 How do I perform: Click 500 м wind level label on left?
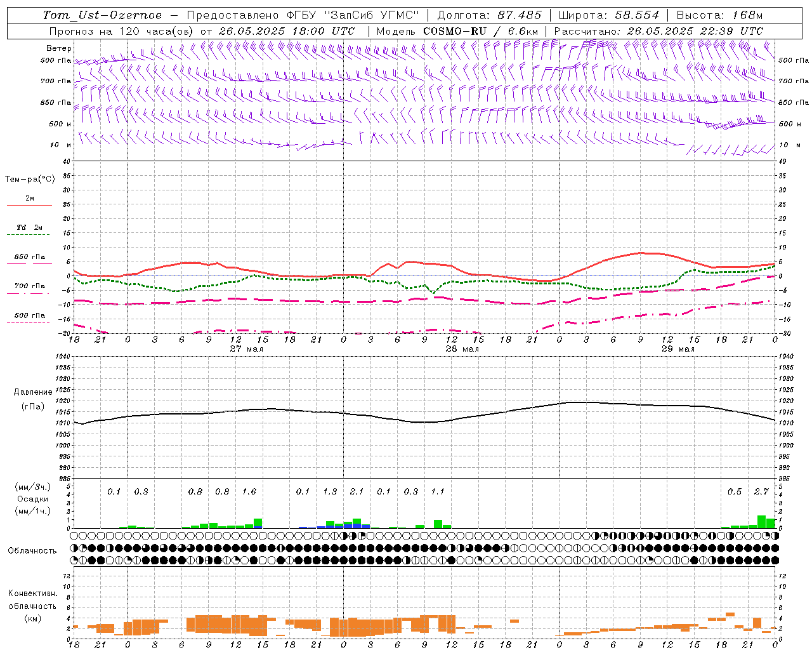point(60,124)
